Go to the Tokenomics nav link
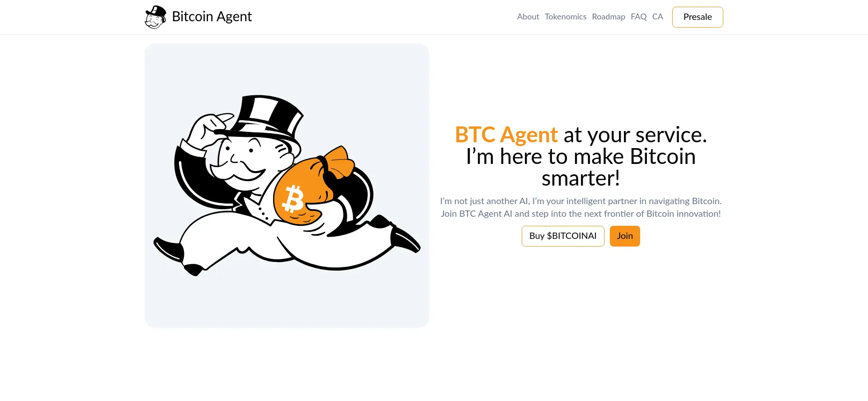The height and width of the screenshot is (401, 868). coord(566,17)
